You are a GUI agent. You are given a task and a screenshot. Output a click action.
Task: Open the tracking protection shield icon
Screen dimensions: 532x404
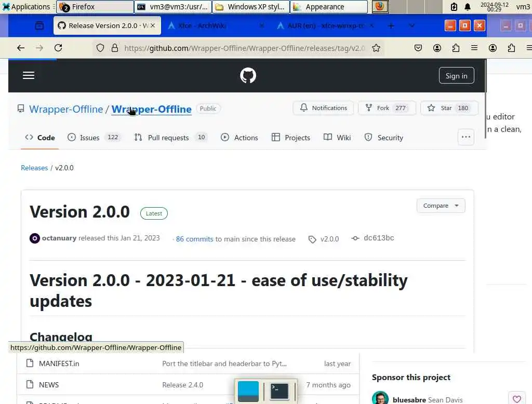click(x=100, y=48)
